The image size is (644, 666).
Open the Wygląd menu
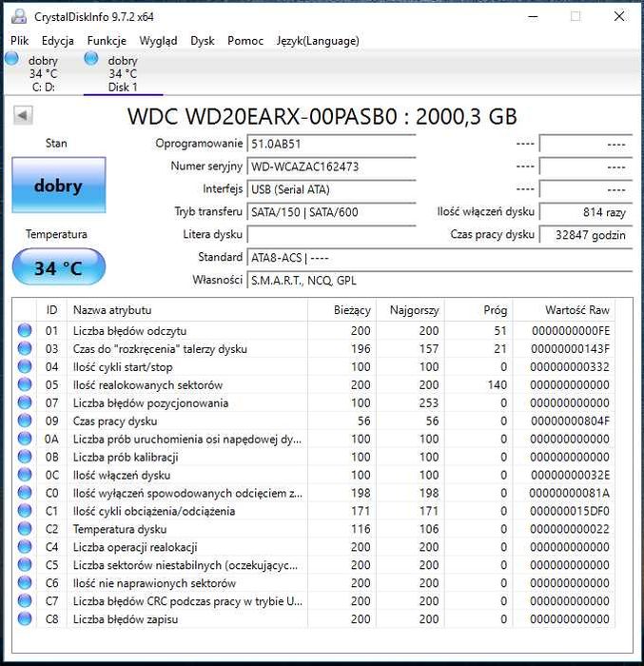158,41
